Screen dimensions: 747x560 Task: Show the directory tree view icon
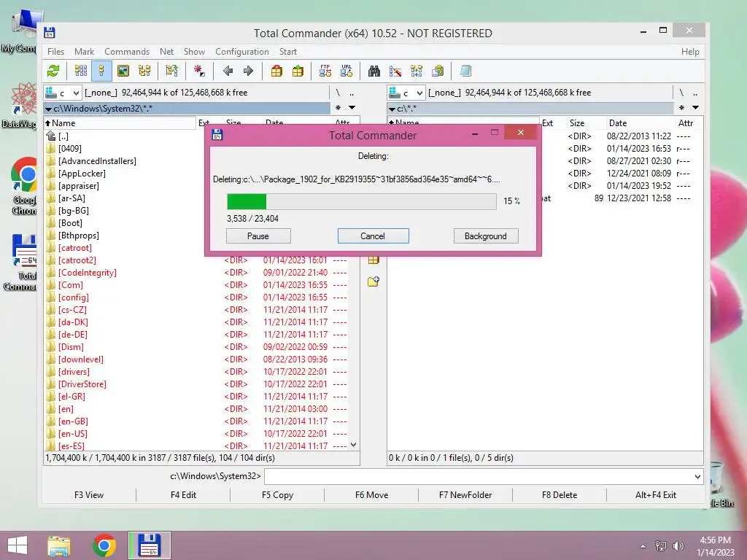pyautogui.click(x=144, y=71)
